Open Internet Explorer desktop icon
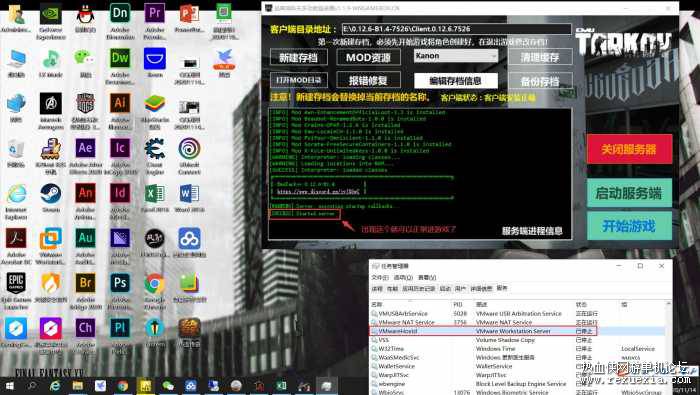This screenshot has width=700, height=395. pos(16,200)
